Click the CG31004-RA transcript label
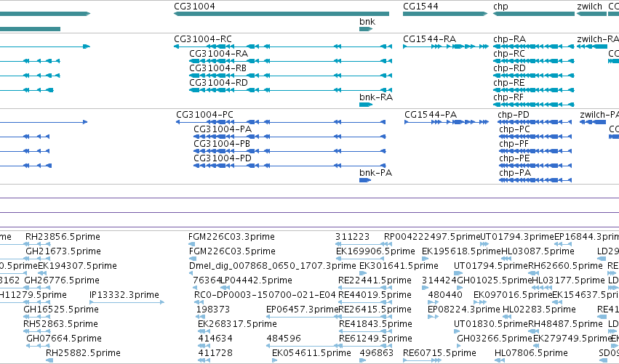619x364 pixels. [x=219, y=54]
